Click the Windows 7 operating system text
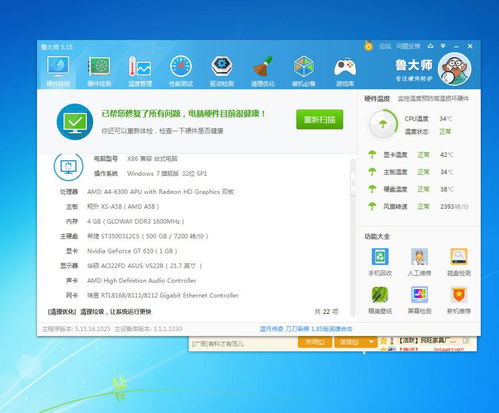The image size is (499, 413). (167, 174)
